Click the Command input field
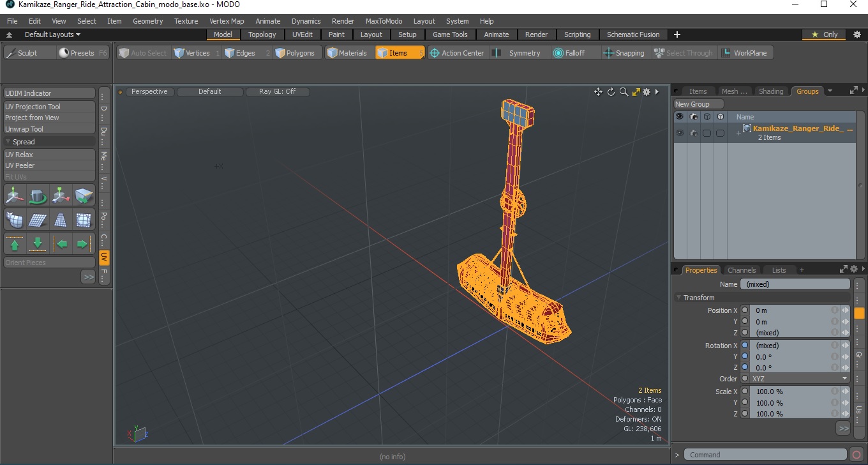The image size is (868, 465). [766, 455]
